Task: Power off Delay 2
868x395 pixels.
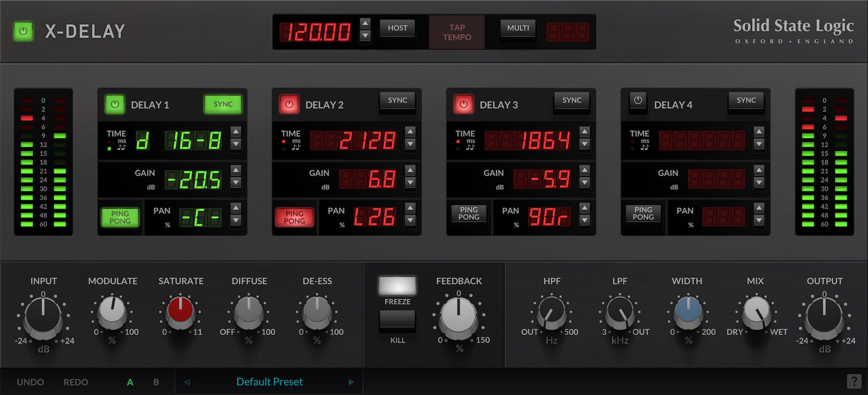Action: point(289,104)
